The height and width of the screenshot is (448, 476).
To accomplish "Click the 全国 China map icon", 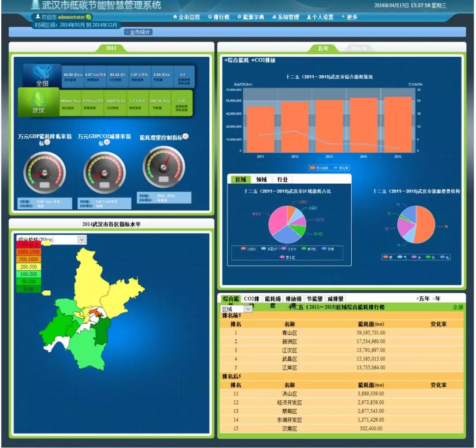I will [x=42, y=76].
